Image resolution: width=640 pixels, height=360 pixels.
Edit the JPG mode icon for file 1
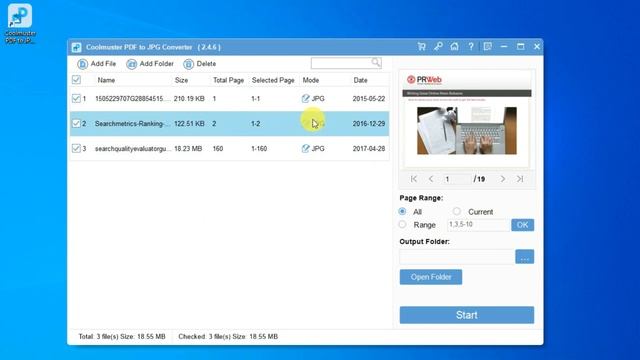pyautogui.click(x=305, y=98)
